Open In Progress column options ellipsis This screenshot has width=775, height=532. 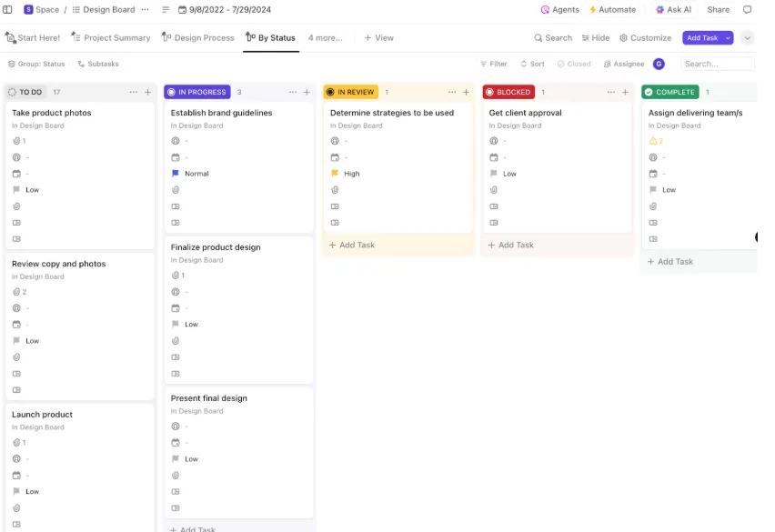[x=293, y=92]
